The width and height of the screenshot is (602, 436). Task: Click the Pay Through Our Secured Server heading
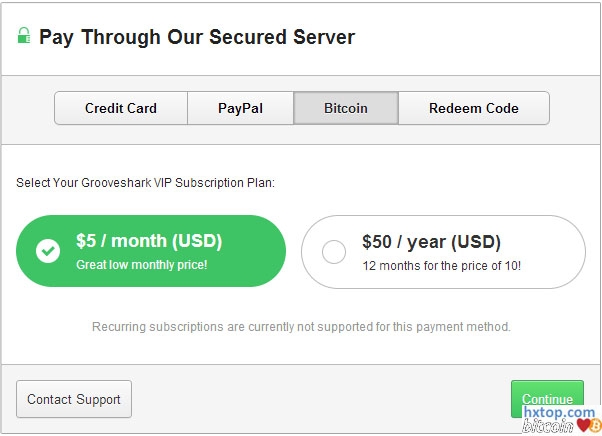(x=197, y=38)
